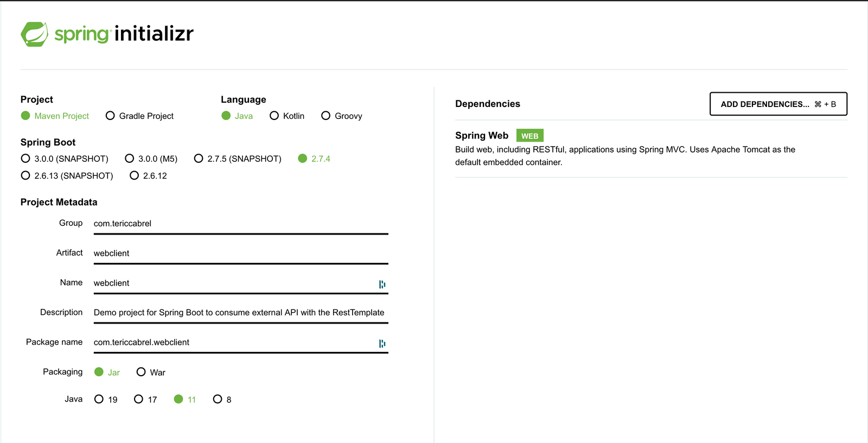The image size is (868, 443).
Task: Click the Spring Web dependency entry
Action: [482, 135]
